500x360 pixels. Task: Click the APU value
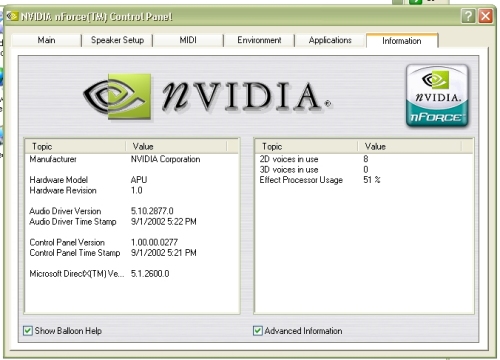pos(139,180)
